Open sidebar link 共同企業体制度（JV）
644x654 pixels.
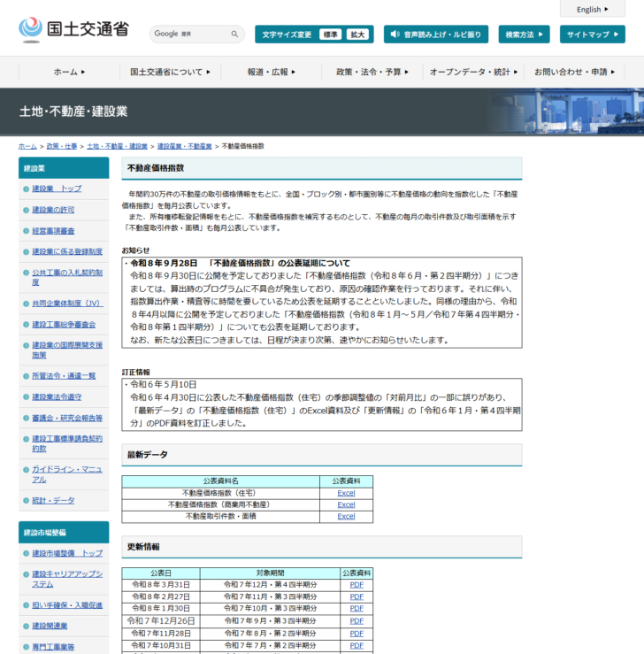tap(67, 304)
